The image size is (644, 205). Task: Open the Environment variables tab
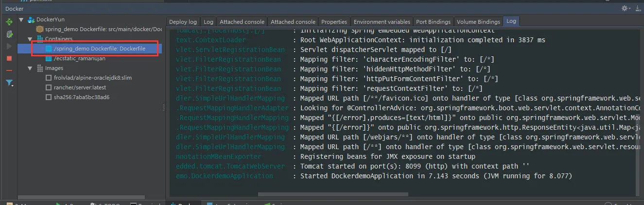tap(382, 22)
